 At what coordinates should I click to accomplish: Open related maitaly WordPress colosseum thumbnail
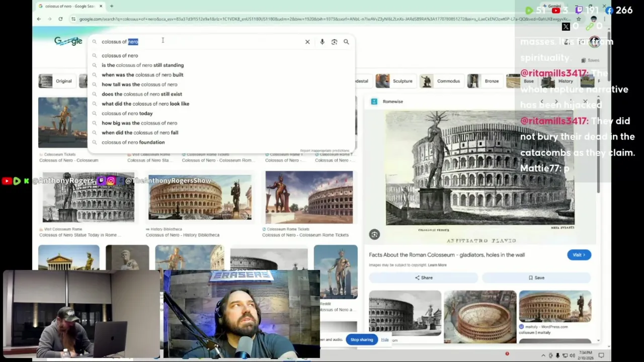coord(555,306)
